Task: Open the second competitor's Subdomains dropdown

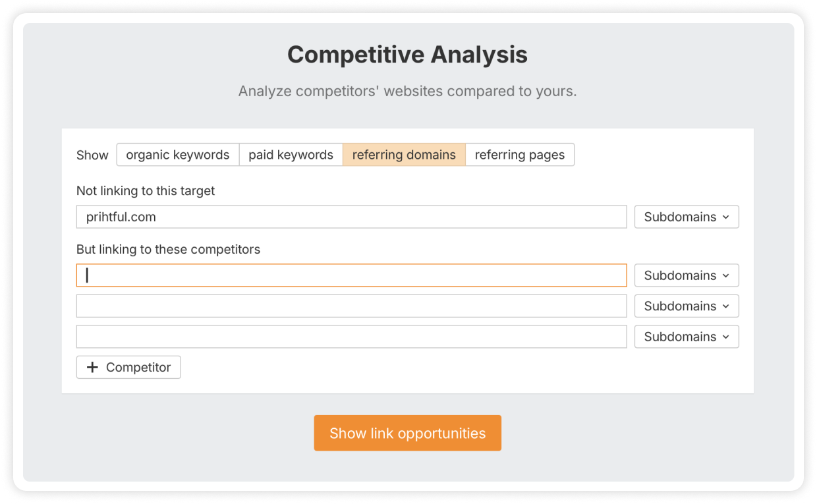Action: pyautogui.click(x=686, y=306)
